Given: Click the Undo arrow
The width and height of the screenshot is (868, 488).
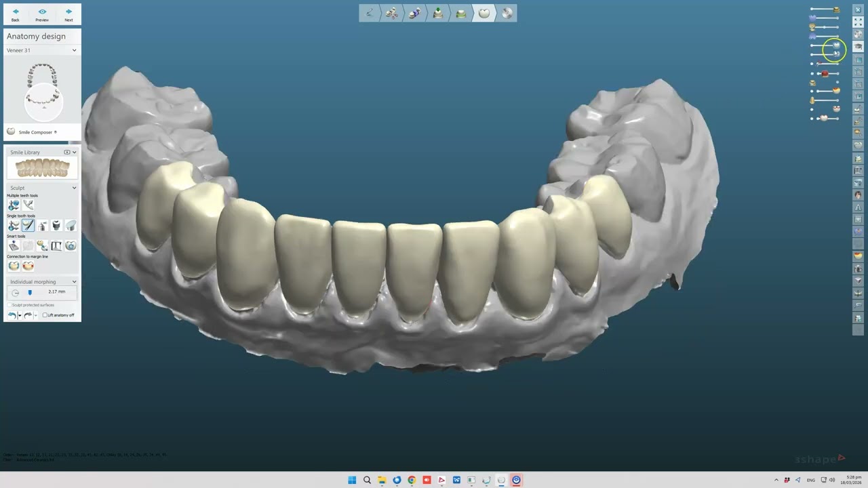Looking at the screenshot, I should pyautogui.click(x=12, y=315).
